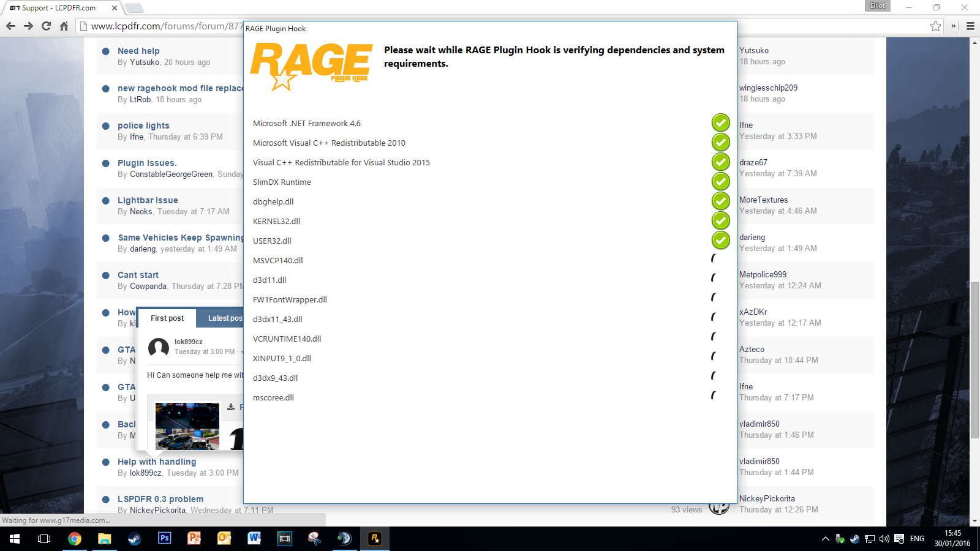Reload the page with the refresh icon

tap(46, 26)
